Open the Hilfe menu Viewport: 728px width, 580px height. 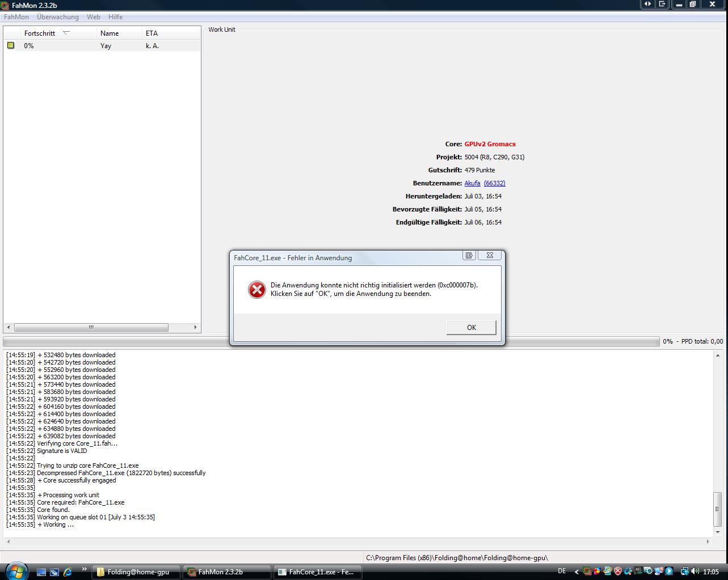point(115,17)
